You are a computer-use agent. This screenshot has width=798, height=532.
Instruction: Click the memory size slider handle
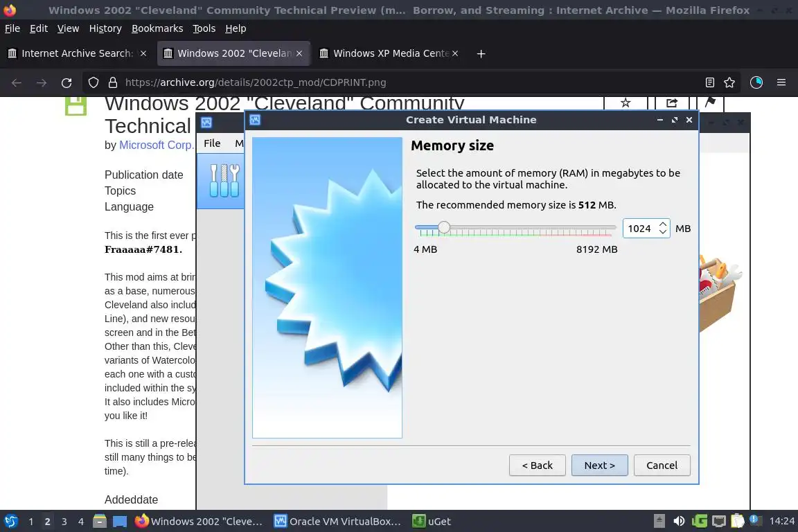[444, 228]
